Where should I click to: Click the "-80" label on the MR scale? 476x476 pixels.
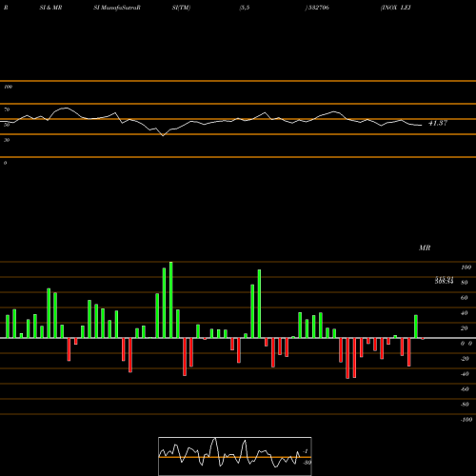coord(465,405)
